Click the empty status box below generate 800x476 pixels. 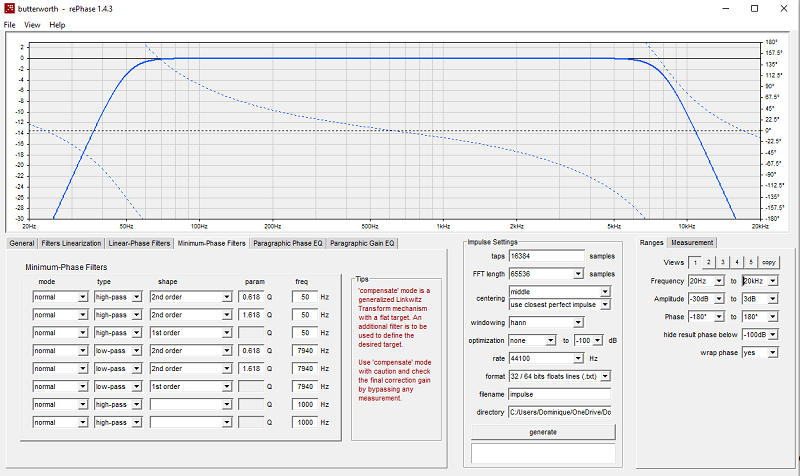point(543,454)
